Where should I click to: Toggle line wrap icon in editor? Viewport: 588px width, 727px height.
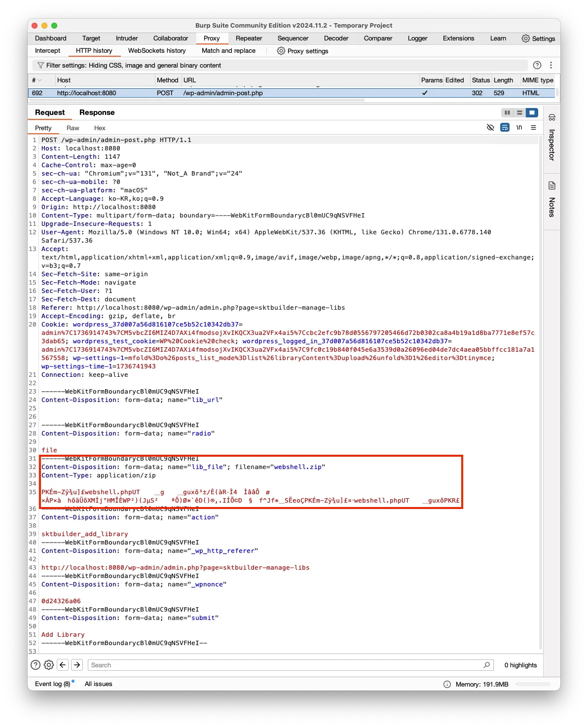pos(505,127)
